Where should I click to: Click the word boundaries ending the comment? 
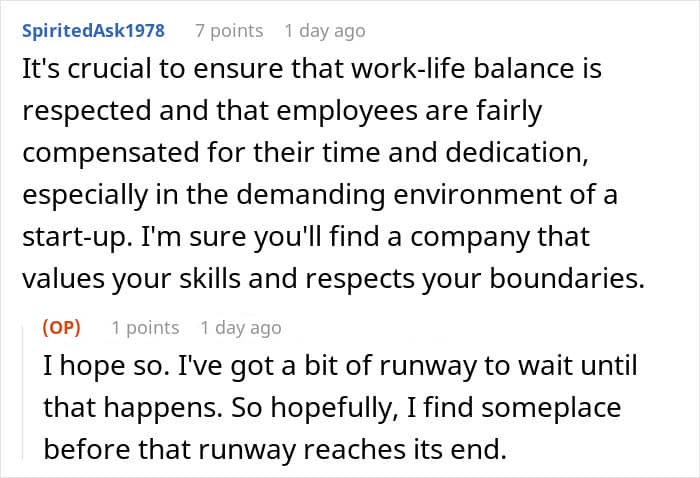pos(567,279)
